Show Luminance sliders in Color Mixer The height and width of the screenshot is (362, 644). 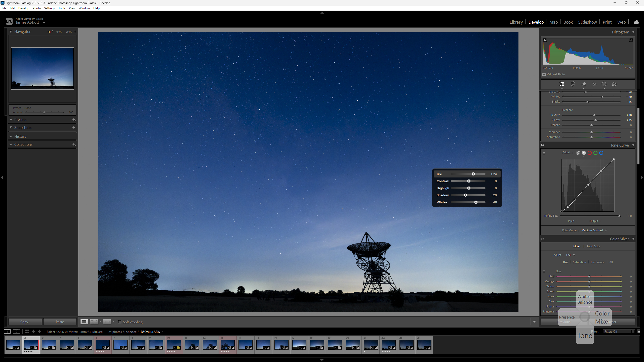tap(597, 262)
